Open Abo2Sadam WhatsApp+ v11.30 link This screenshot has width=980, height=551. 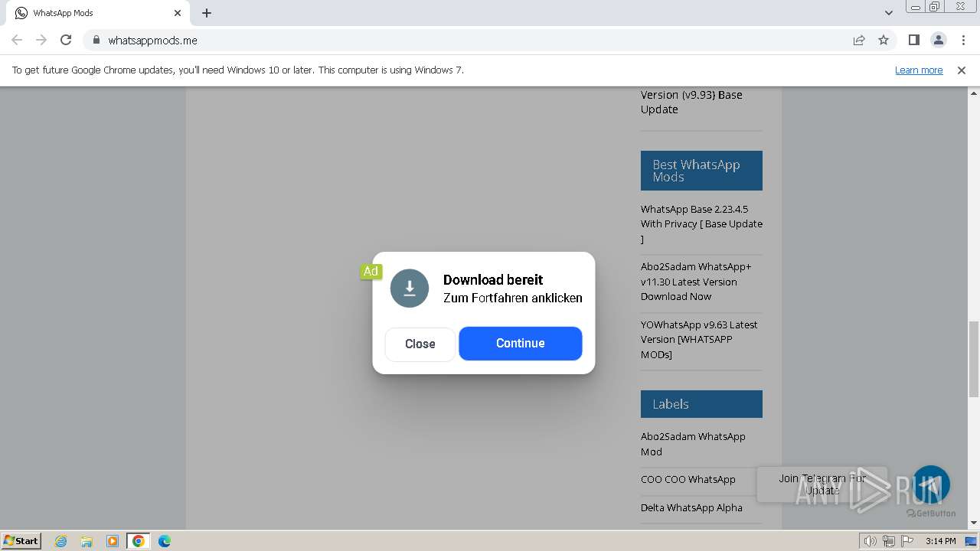pos(696,282)
